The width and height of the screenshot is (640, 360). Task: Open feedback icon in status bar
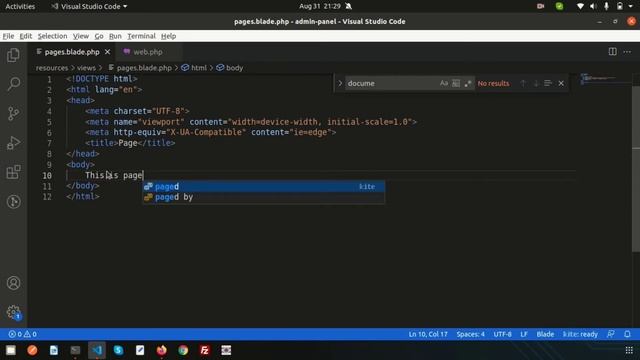pos(611,334)
